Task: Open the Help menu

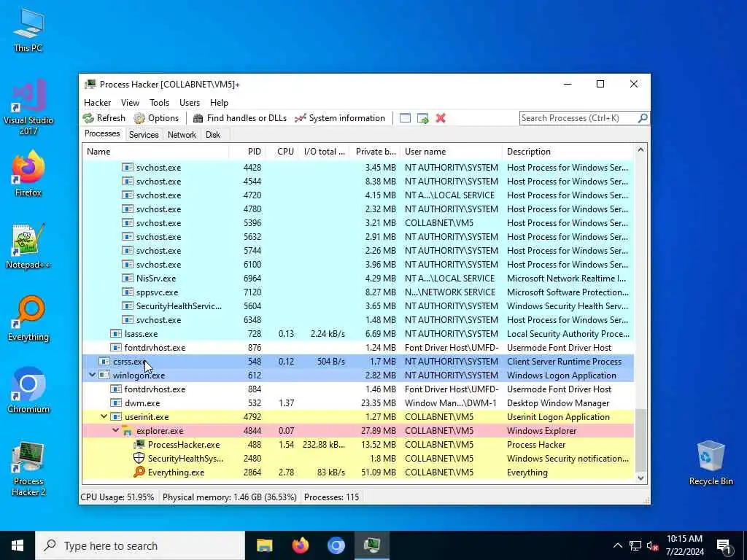Action: 219,102
